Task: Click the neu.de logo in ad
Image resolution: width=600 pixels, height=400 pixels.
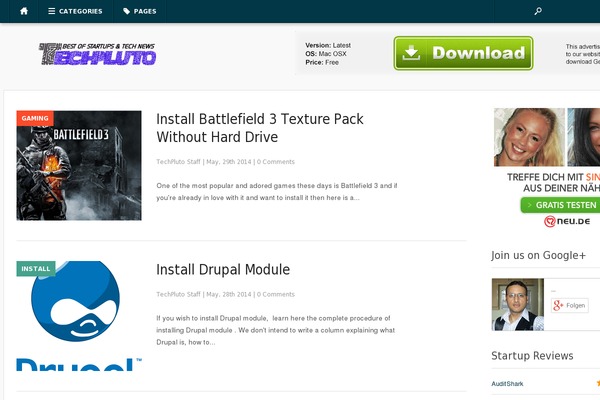Action: [567, 221]
